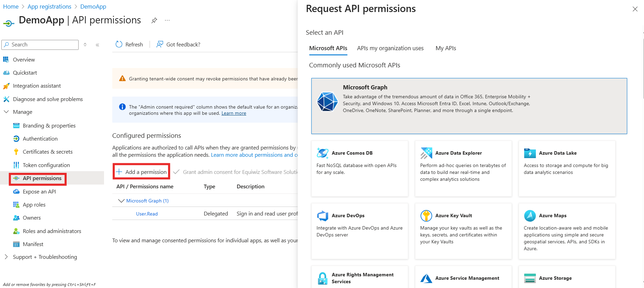The image size is (644, 288).
Task: Go to App registrations breadcrumb
Action: [49, 7]
